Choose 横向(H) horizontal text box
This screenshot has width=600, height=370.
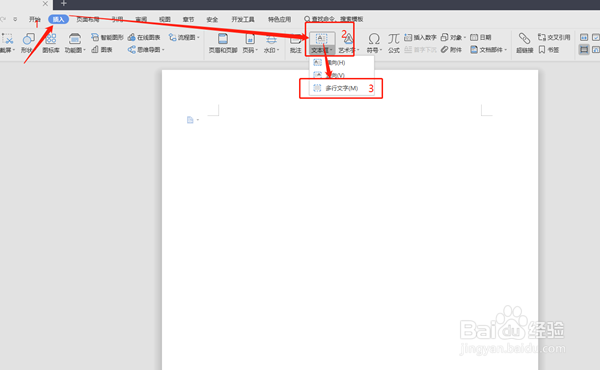click(x=341, y=62)
